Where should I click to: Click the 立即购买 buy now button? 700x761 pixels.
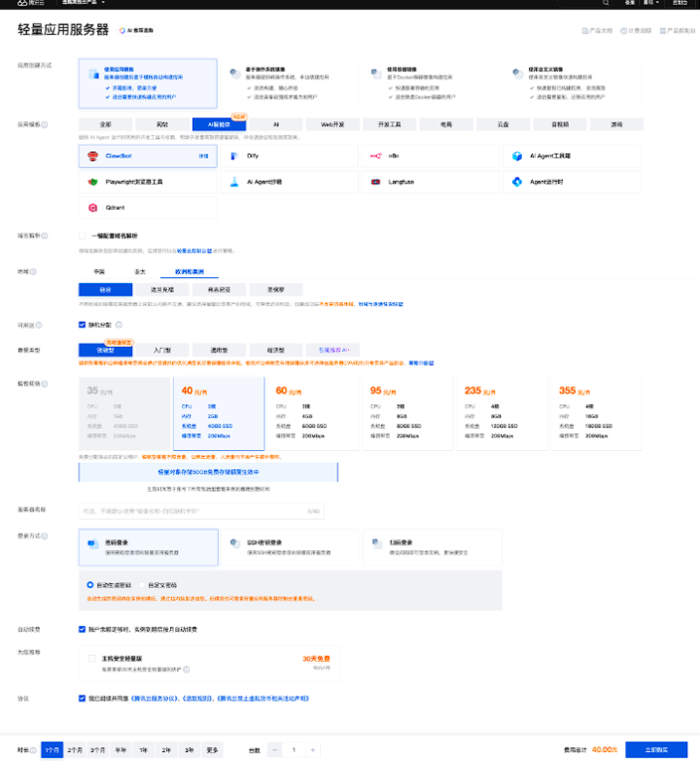click(659, 749)
